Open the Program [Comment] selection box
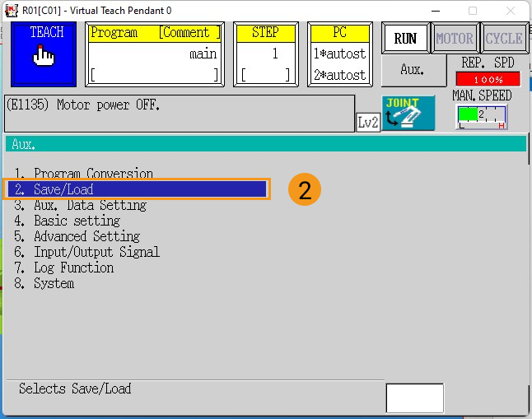 (155, 54)
